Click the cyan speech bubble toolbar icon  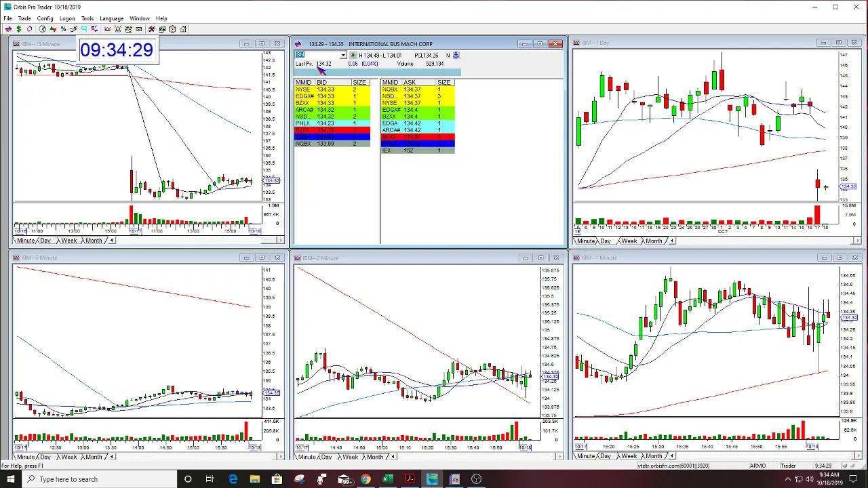click(x=84, y=29)
